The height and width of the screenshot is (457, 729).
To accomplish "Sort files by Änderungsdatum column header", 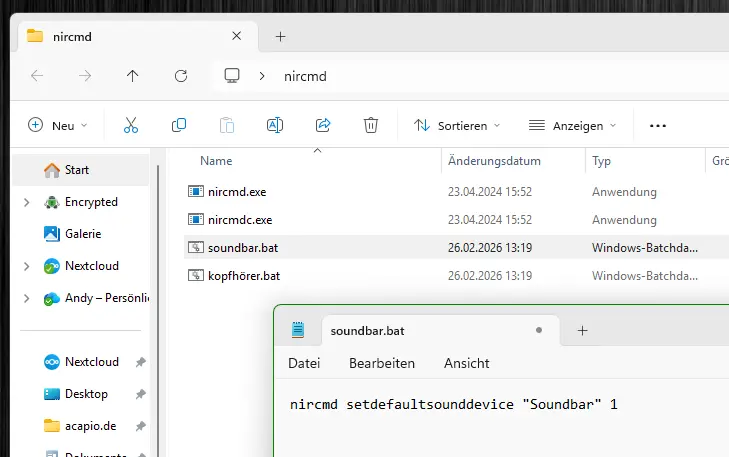I will 494,160.
